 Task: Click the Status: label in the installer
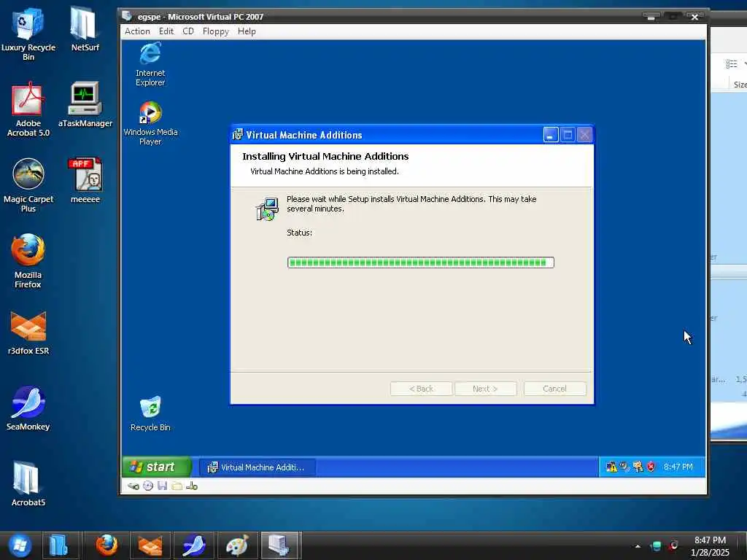[299, 233]
